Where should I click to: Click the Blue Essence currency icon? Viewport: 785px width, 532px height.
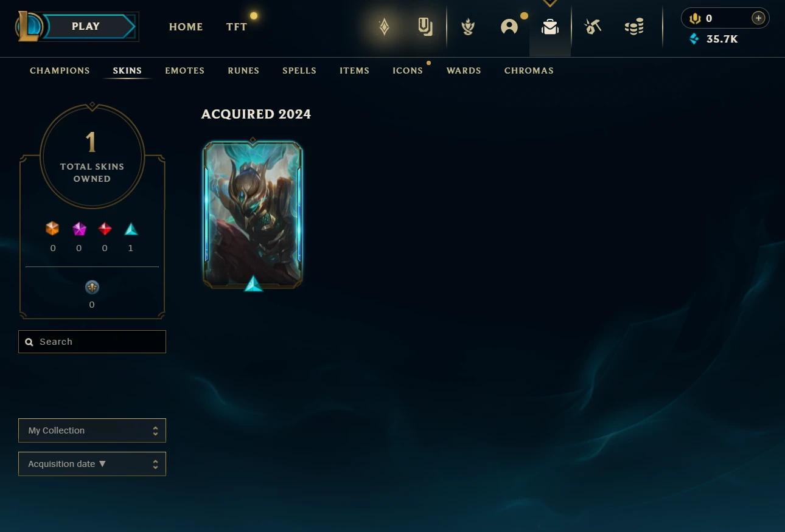click(694, 39)
